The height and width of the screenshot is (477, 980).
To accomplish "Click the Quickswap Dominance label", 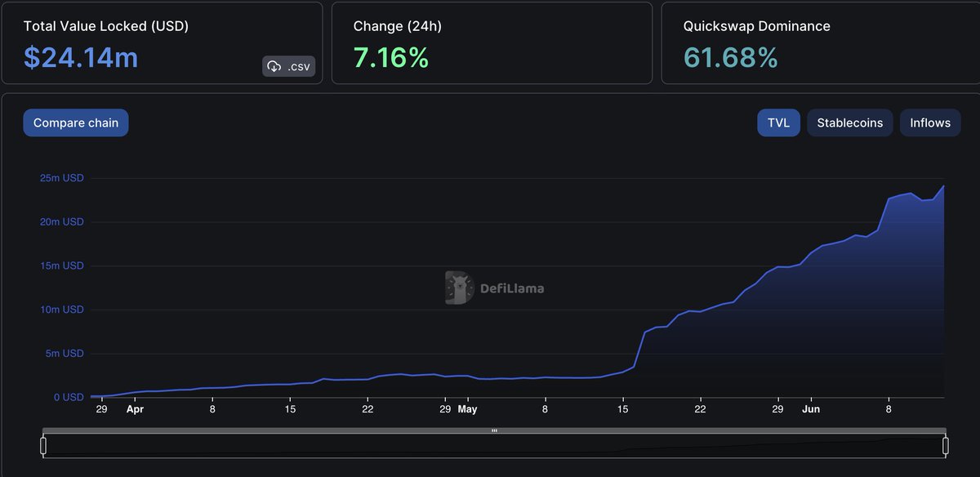I will [757, 26].
